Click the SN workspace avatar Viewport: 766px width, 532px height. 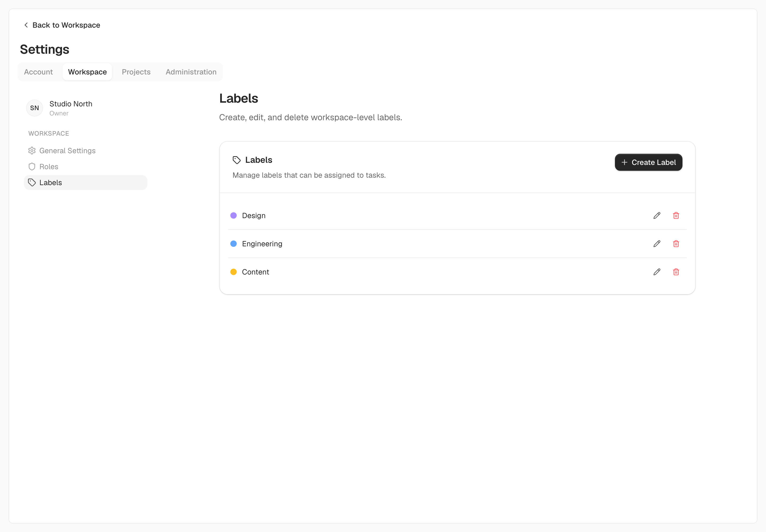[x=34, y=108]
